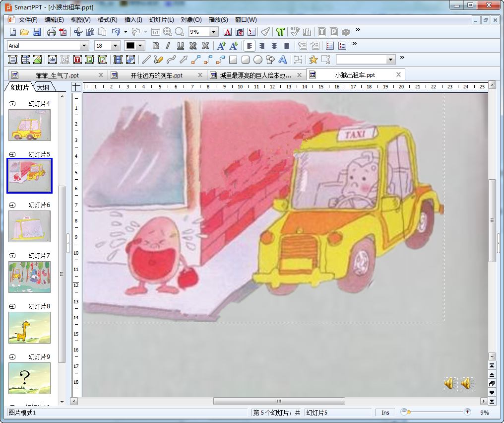The height and width of the screenshot is (423, 504).
Task: Select slide 8 giraffe thumbnail
Action: (29, 328)
